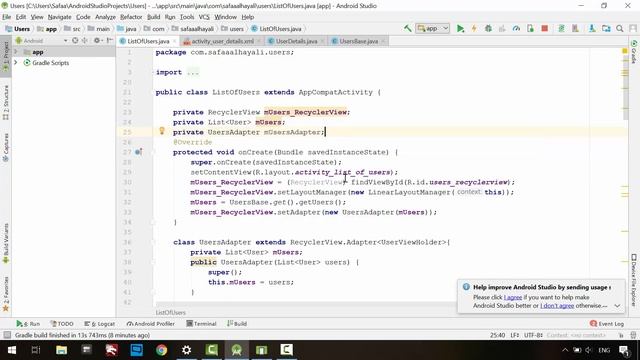Toggle the Captures tool window side tab

pyautogui.click(x=6, y=147)
